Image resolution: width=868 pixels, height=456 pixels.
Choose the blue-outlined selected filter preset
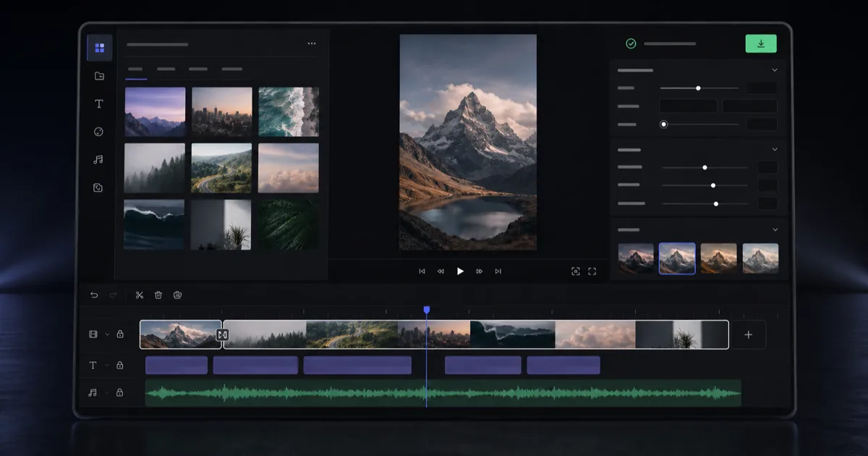point(677,258)
